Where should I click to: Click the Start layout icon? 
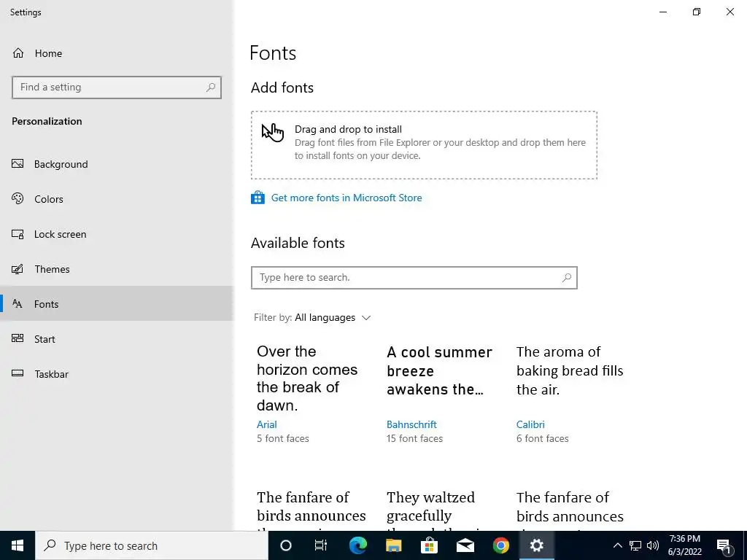click(18, 339)
